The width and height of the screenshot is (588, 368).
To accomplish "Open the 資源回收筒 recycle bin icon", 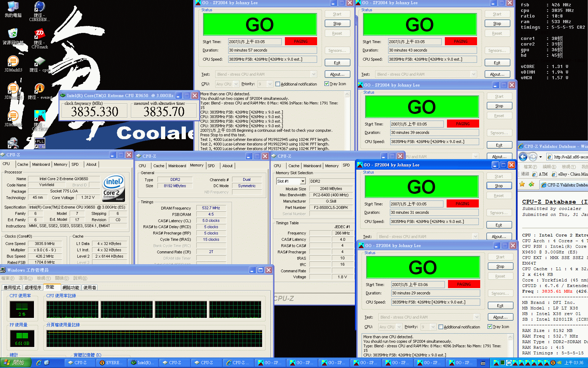I will 13,37.
